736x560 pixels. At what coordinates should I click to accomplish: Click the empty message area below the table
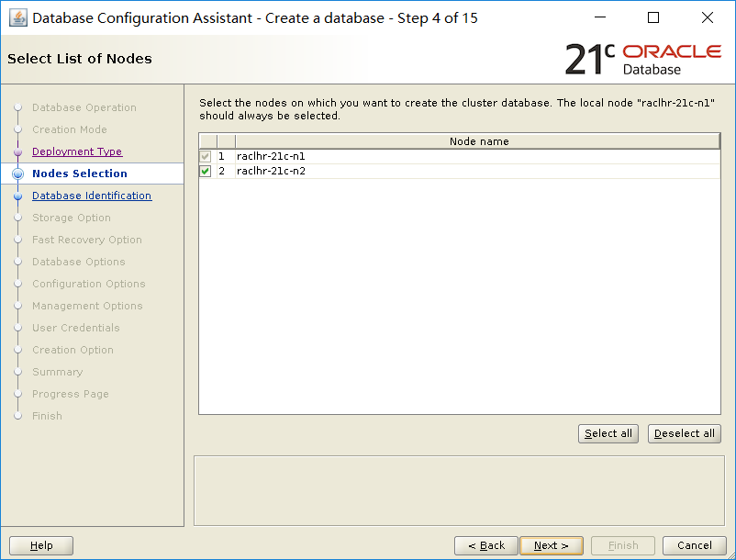pyautogui.click(x=459, y=490)
